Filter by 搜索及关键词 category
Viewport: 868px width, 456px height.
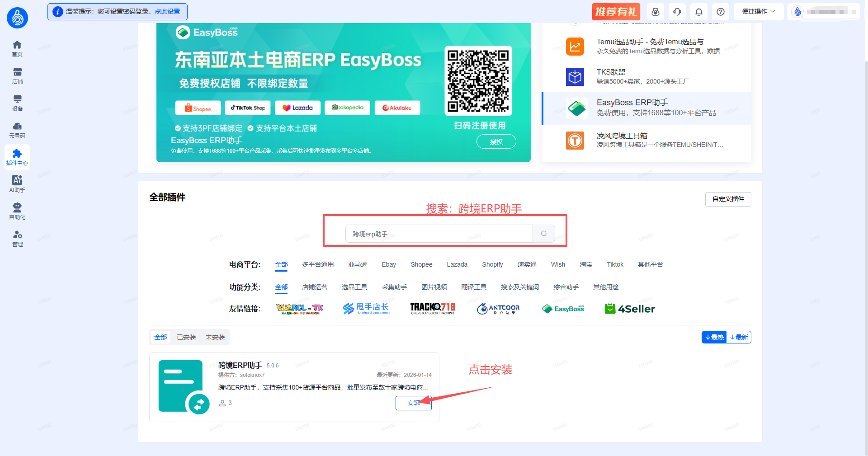pyautogui.click(x=520, y=287)
